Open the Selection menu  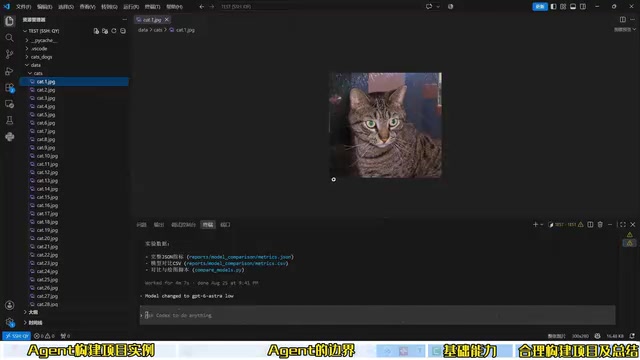(x=66, y=7)
